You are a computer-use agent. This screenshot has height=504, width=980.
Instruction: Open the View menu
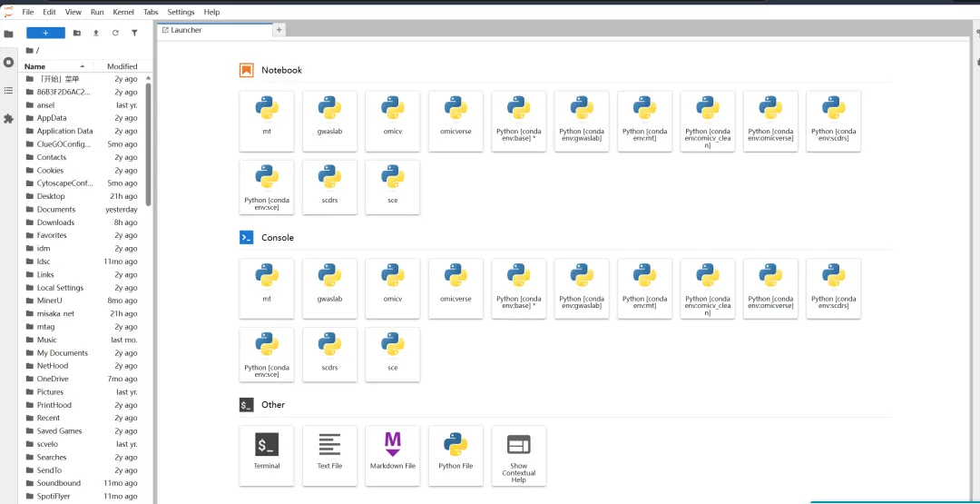(x=73, y=12)
